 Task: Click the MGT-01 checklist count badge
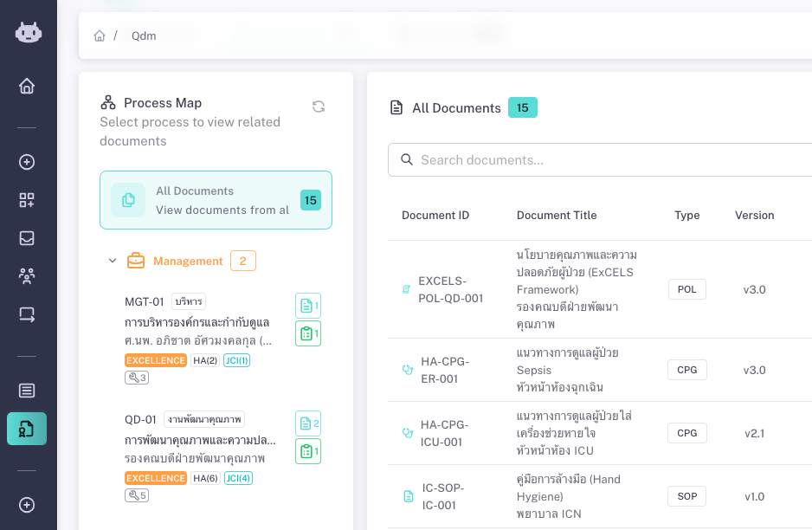(308, 333)
